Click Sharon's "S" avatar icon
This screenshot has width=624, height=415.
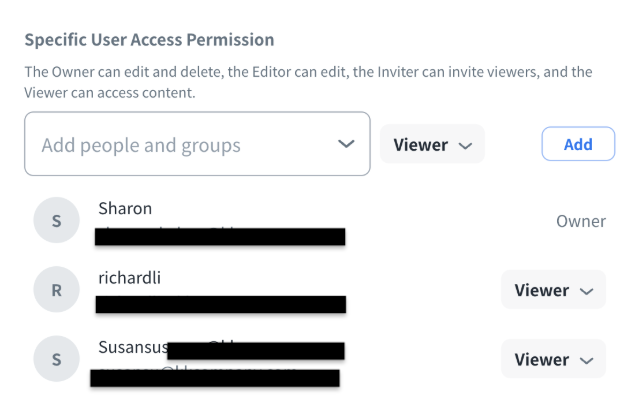56,221
